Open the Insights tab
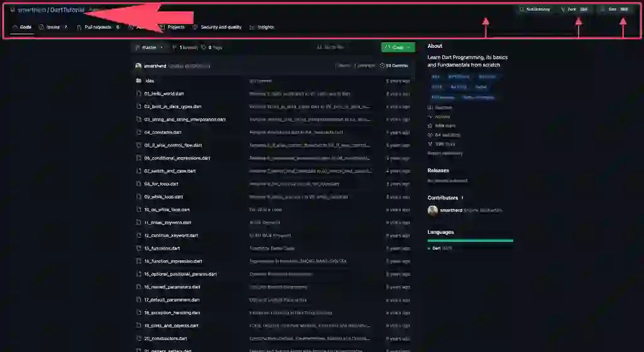This screenshot has height=352, width=644. coord(262,27)
